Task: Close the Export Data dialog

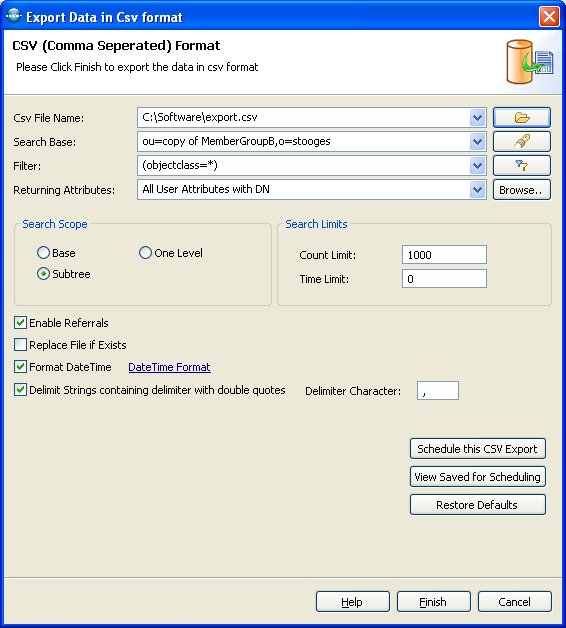Action: [x=549, y=17]
